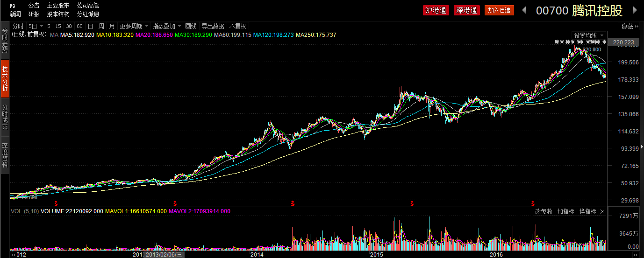Go to the previous stock with the left arrow
Image resolution: width=644 pixels, height=258 pixels.
point(524,10)
